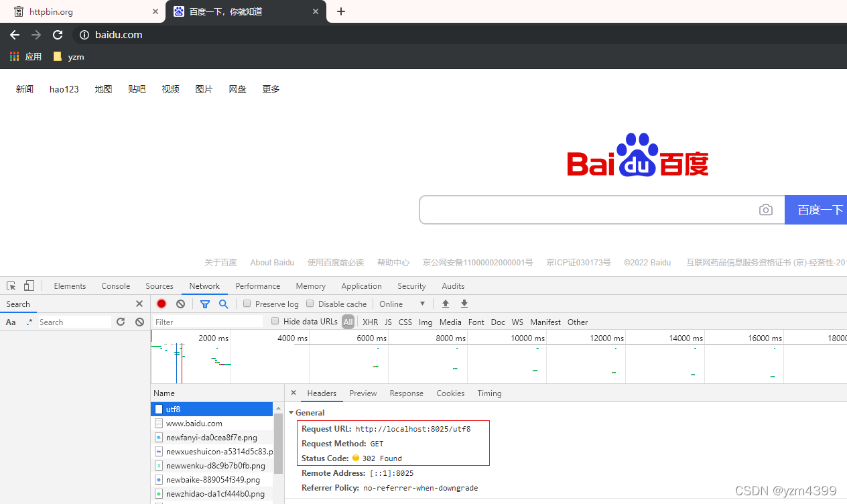
Task: Toggle match case Aa in search
Action: pos(11,322)
